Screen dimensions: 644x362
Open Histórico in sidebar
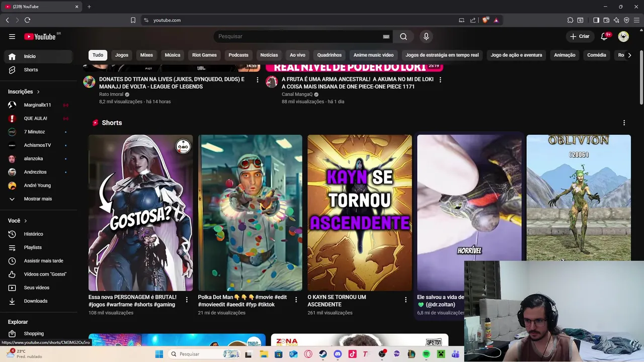[x=38, y=234]
